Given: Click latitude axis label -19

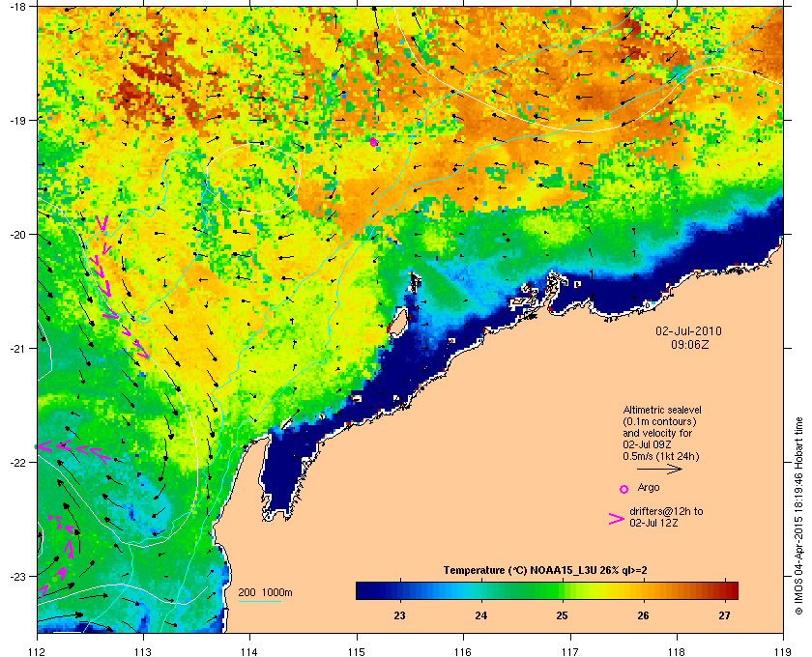Looking at the screenshot, I should (17, 120).
